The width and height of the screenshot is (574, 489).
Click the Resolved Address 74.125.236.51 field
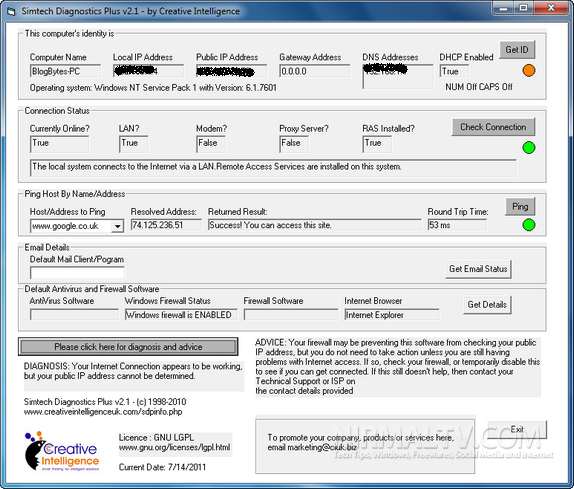166,225
